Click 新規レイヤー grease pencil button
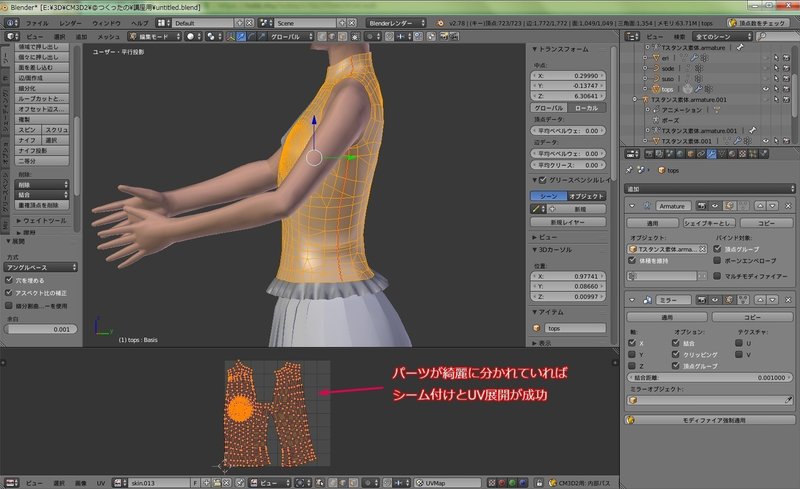This screenshot has width=800, height=489. (568, 222)
